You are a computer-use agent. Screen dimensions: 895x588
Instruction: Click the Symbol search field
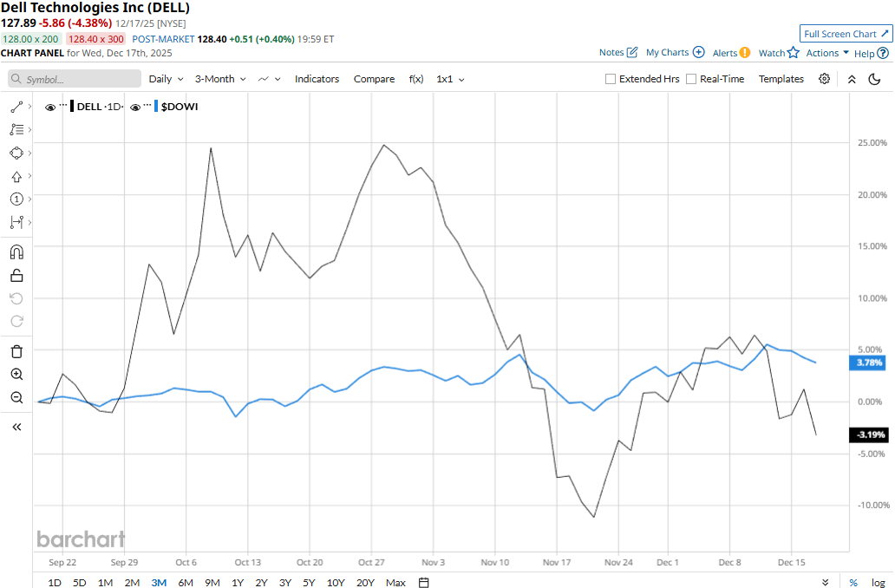(75, 79)
